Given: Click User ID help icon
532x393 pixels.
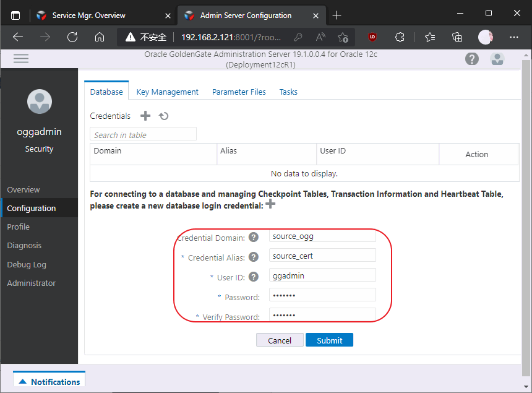Looking at the screenshot, I should click(x=254, y=277).
